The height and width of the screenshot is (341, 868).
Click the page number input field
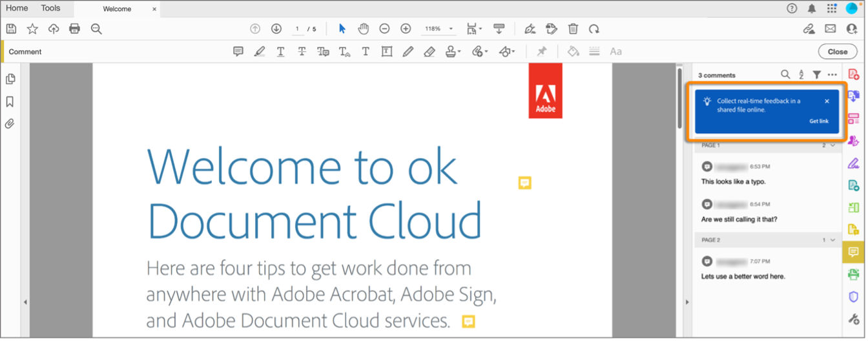tap(298, 29)
